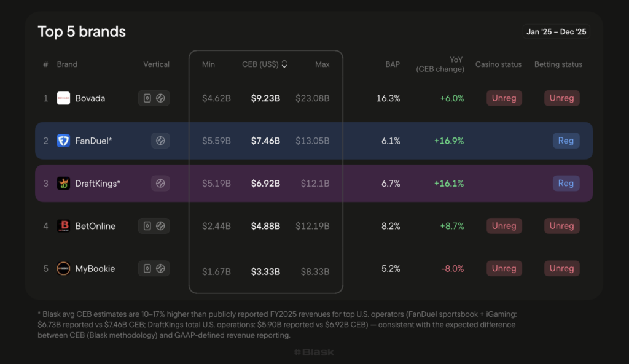Open the Jan '25 – Dec '25 date range selector
The height and width of the screenshot is (364, 629).
(x=557, y=32)
